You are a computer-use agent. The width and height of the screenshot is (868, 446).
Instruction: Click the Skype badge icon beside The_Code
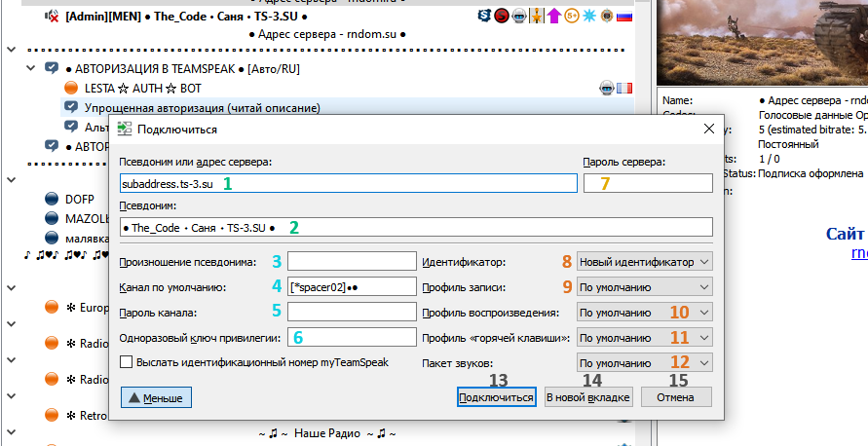tap(484, 17)
